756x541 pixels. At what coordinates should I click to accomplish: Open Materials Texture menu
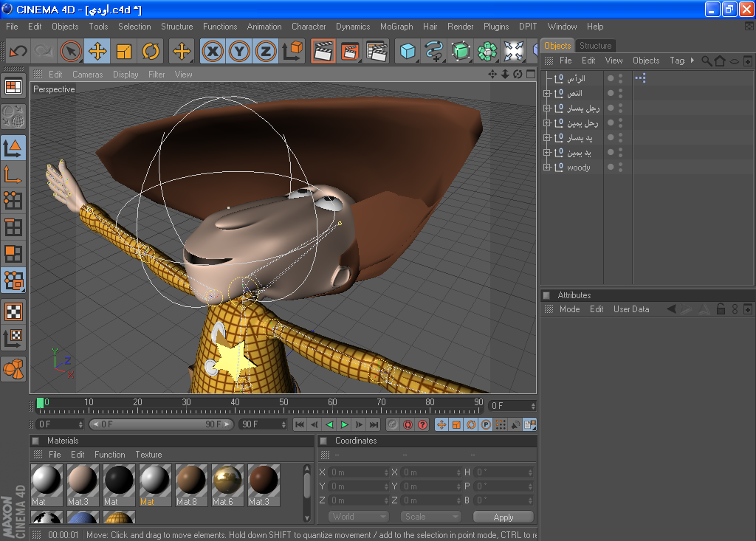tap(148, 454)
